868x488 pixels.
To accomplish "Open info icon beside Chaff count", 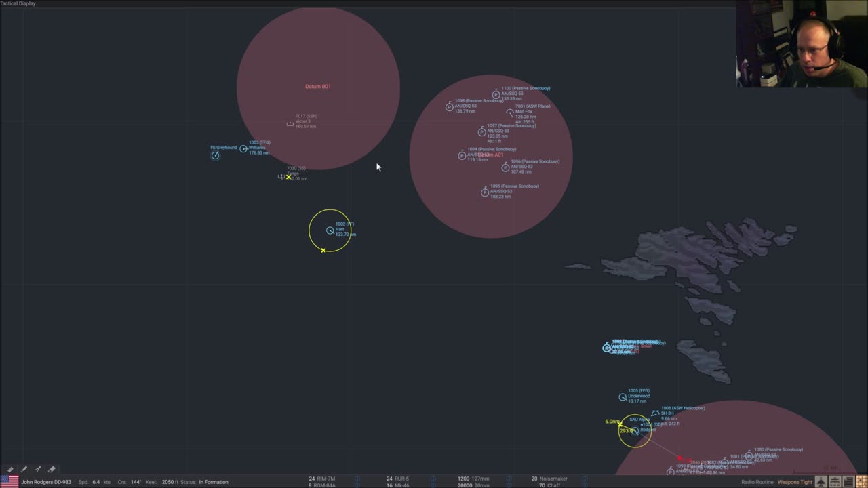I will pyautogui.click(x=585, y=485).
